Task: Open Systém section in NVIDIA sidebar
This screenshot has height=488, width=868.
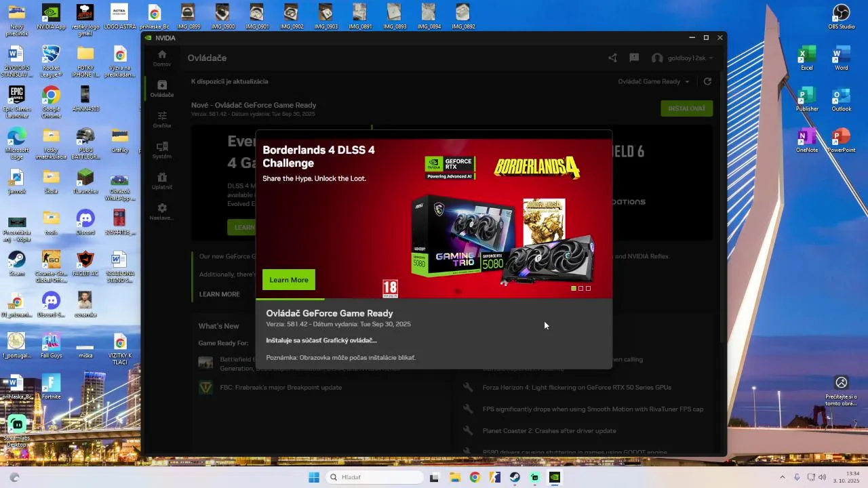Action: (162, 150)
